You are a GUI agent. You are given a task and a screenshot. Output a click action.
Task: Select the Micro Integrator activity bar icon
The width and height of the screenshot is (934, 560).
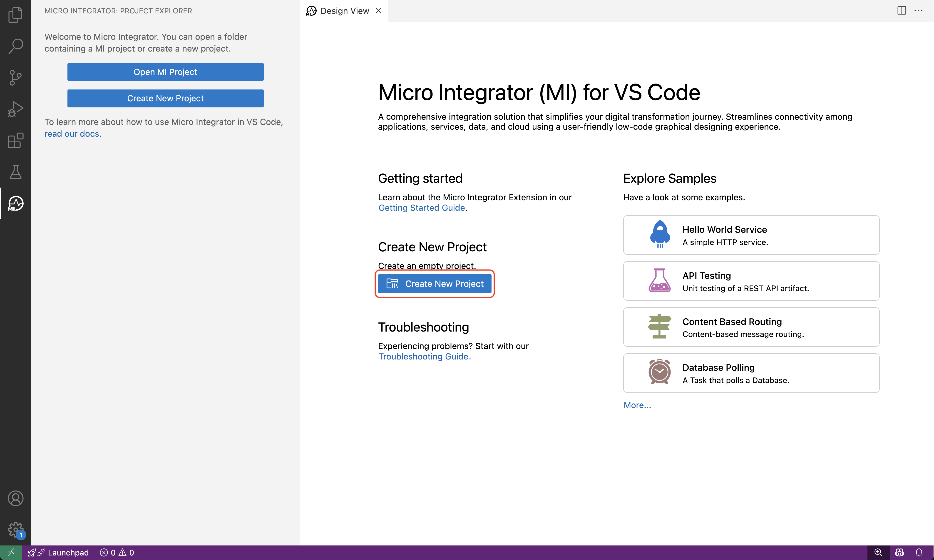15,203
